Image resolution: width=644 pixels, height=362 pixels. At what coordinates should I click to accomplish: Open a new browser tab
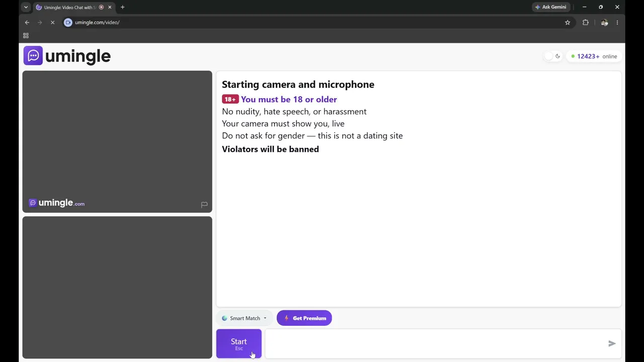click(122, 7)
